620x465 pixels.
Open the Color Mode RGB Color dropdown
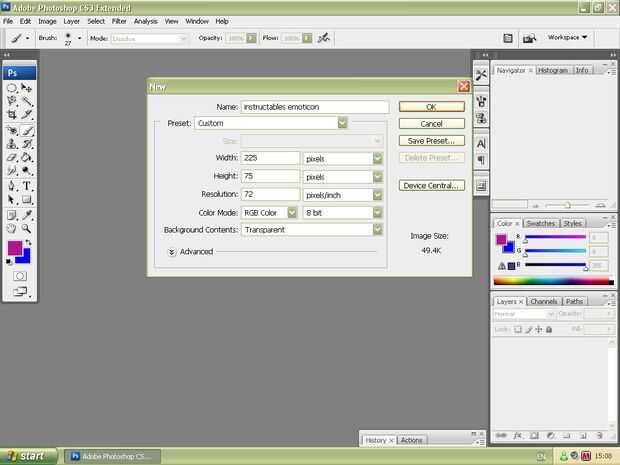pos(269,213)
